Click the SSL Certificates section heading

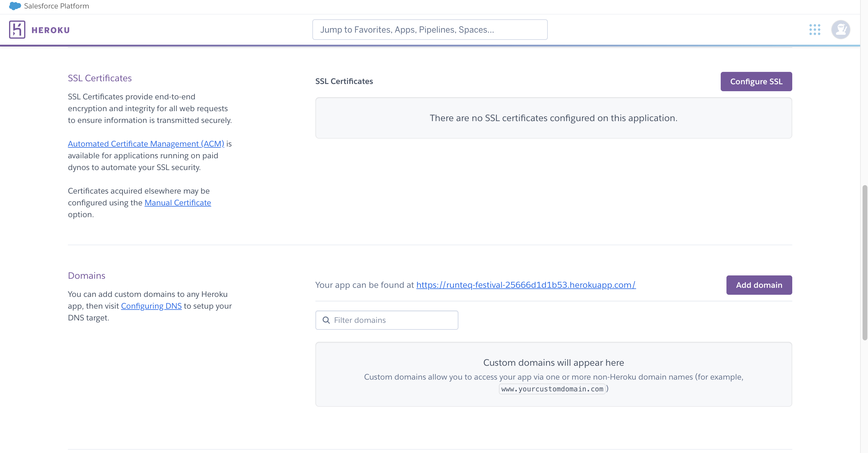tap(99, 78)
